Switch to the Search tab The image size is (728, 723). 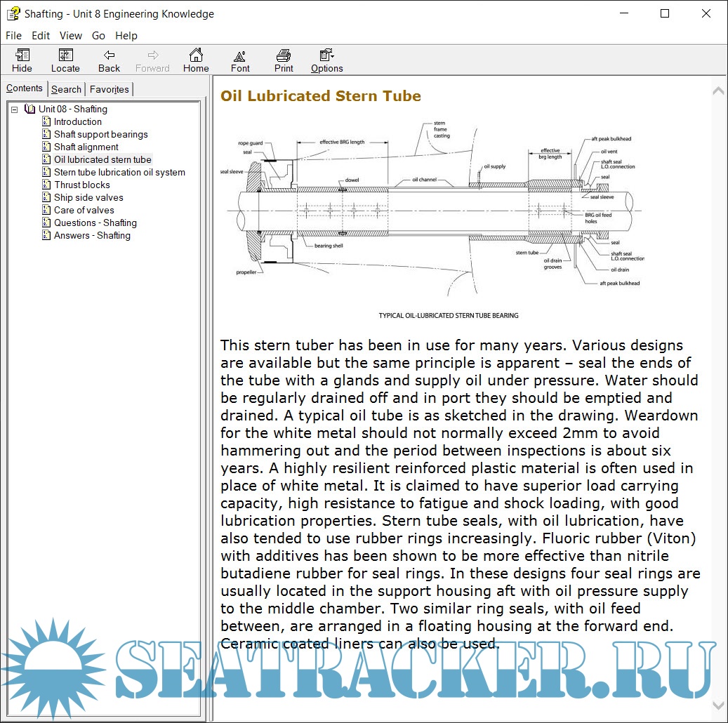tap(66, 89)
